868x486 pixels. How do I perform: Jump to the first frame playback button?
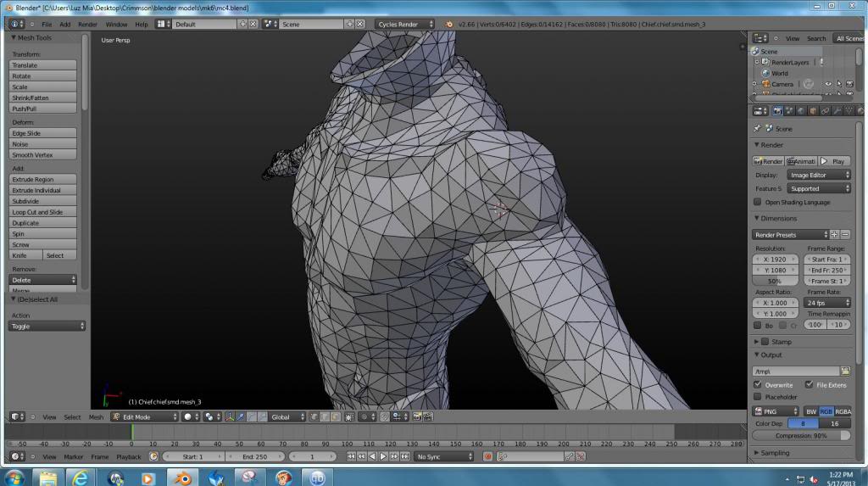[x=351, y=456]
